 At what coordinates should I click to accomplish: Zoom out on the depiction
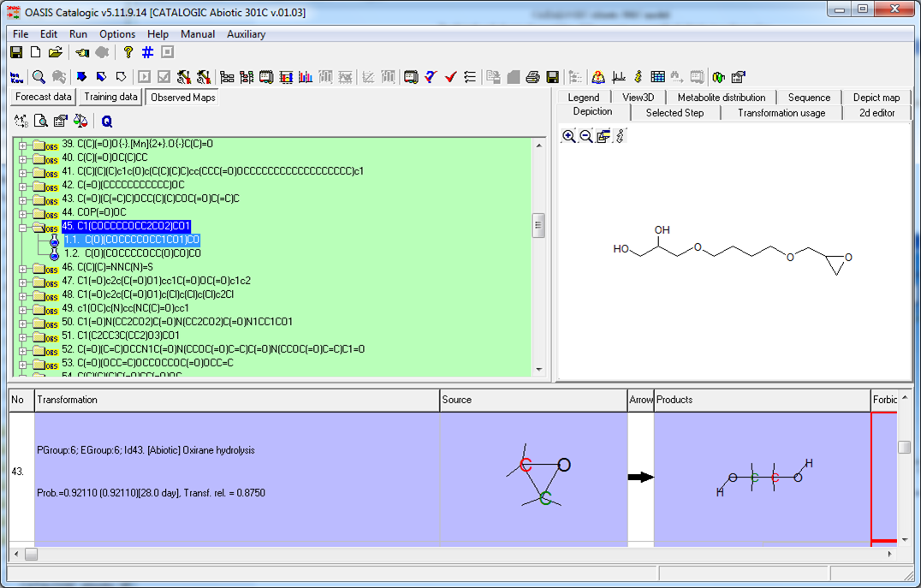585,136
